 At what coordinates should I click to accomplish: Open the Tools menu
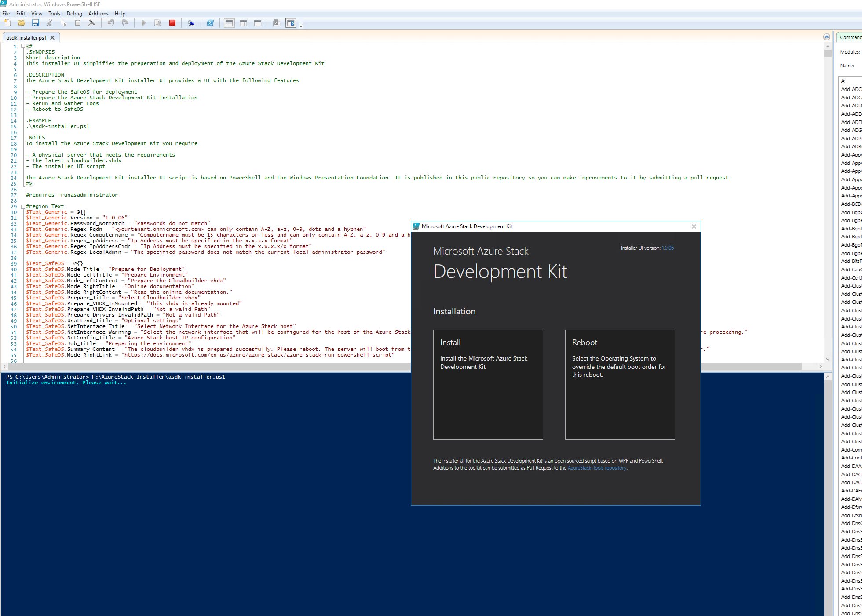(x=55, y=14)
